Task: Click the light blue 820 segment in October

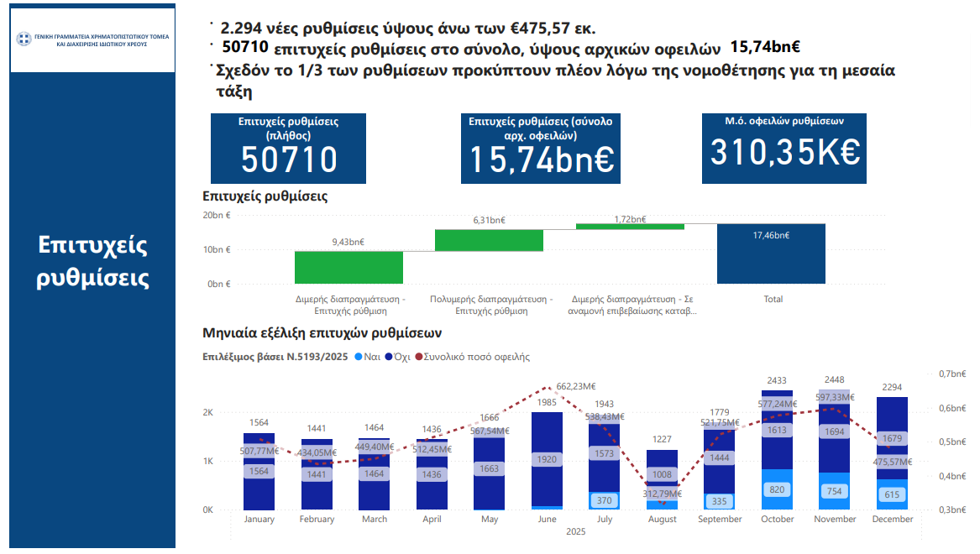Action: [777, 490]
